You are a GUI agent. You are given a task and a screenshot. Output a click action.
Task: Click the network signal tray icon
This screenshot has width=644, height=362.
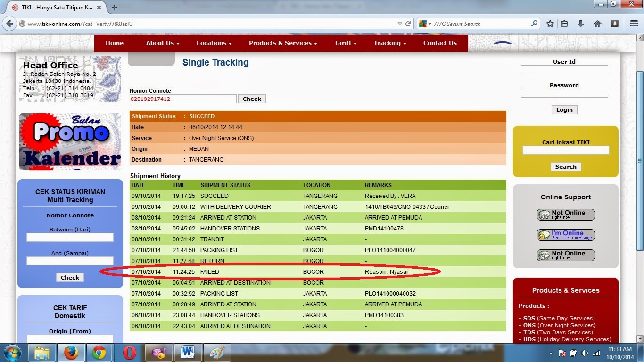coord(596,353)
